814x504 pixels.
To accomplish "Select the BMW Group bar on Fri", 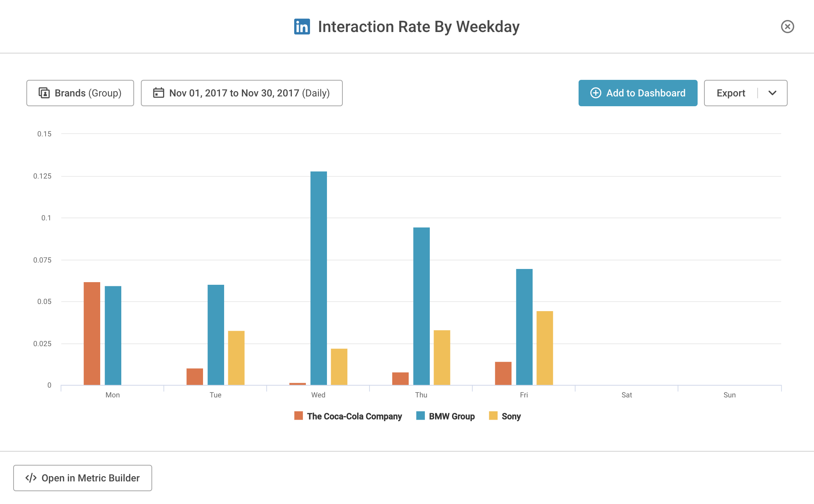I will click(524, 327).
